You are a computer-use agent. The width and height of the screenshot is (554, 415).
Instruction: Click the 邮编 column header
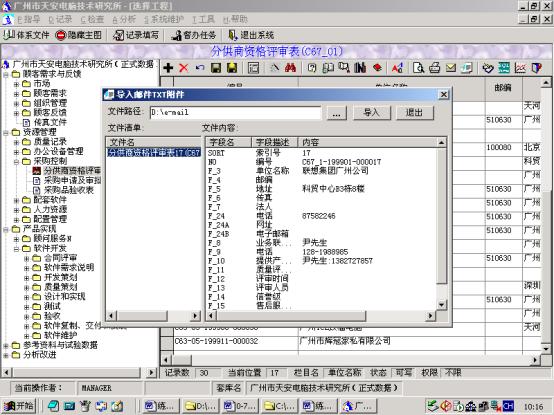tap(503, 88)
